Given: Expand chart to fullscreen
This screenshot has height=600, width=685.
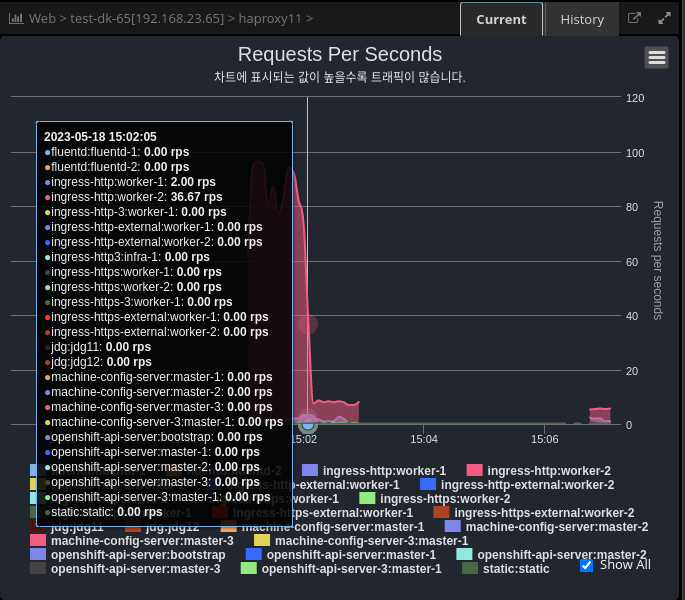Looking at the screenshot, I should coord(665,19).
